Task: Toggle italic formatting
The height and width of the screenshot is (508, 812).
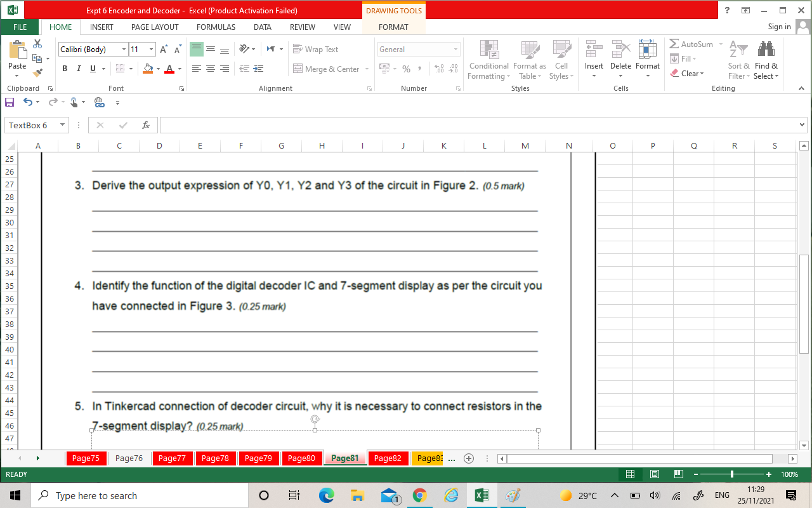Action: tap(78, 67)
